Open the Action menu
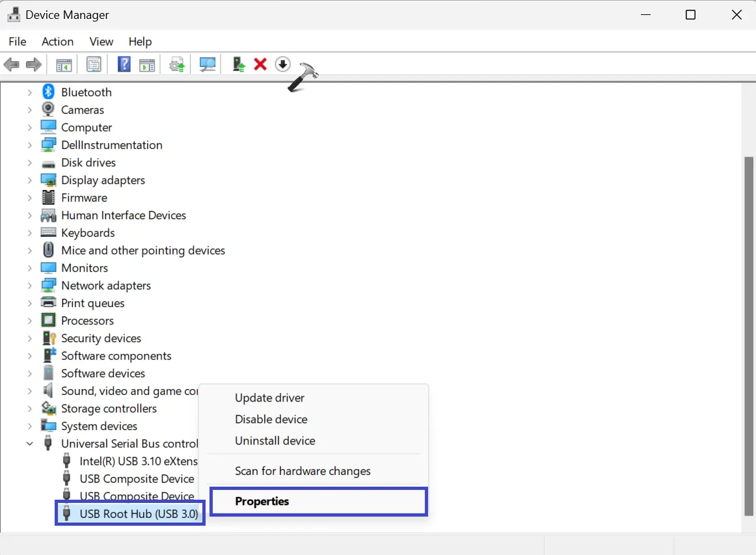Screen dimensions: 756x555 click(57, 42)
